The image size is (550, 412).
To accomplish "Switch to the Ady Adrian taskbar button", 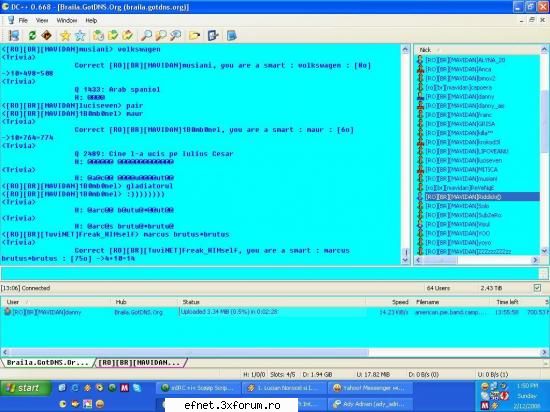I will tap(370, 404).
